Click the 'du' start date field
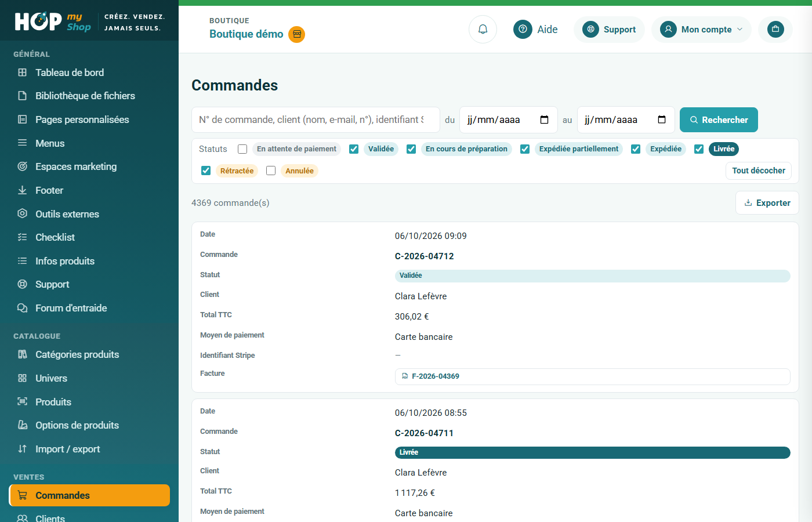The width and height of the screenshot is (812, 522). 508,119
